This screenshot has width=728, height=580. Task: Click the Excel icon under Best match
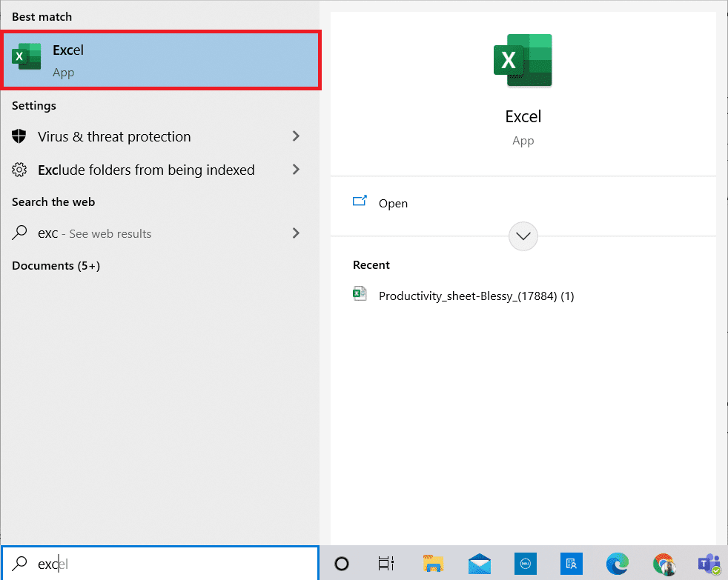(26, 57)
